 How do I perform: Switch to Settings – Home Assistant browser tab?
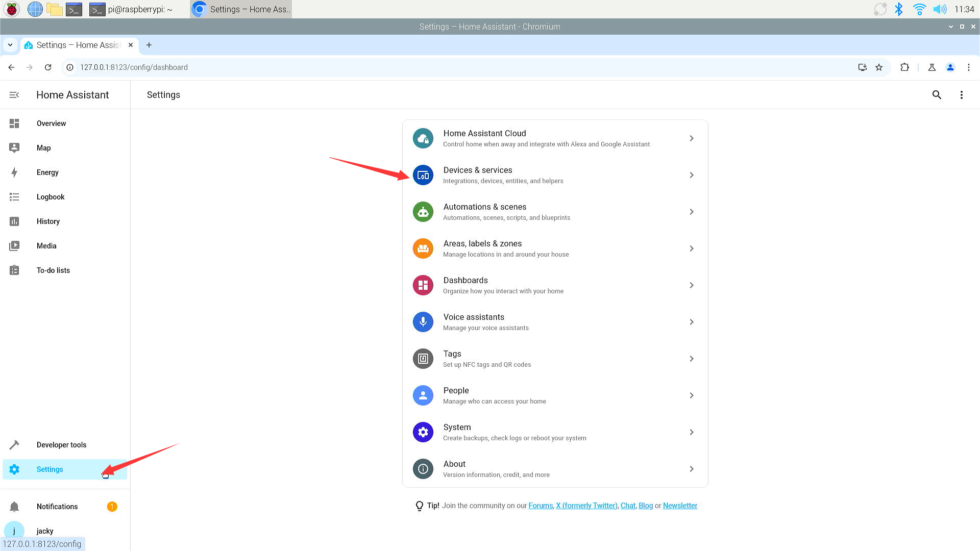point(79,45)
